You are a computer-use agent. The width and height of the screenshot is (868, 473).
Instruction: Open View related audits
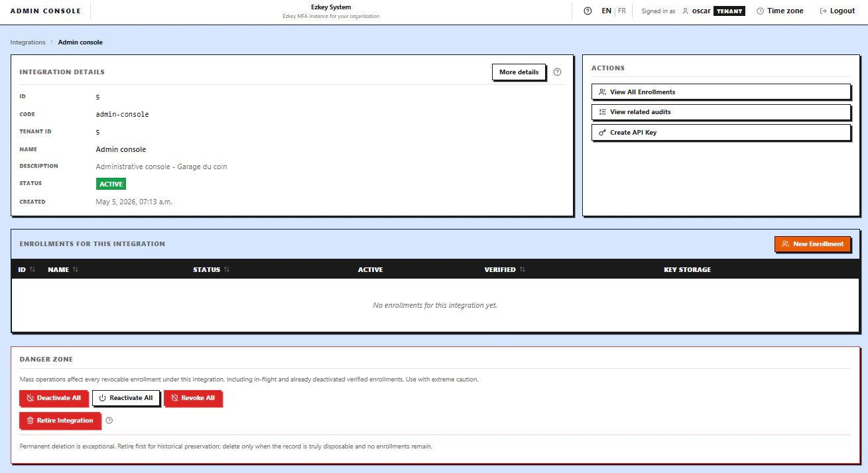(x=721, y=112)
